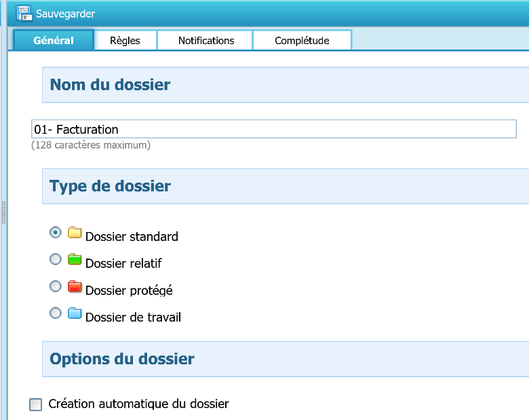The height and width of the screenshot is (420, 529).
Task: Enable Création automatique du dossier checkbox
Action: point(36,405)
